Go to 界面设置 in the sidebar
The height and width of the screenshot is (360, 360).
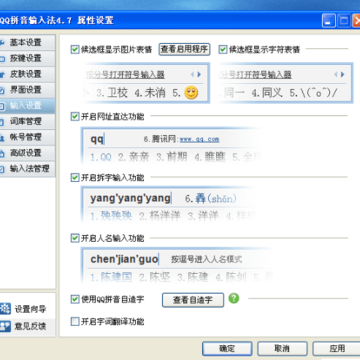27,90
